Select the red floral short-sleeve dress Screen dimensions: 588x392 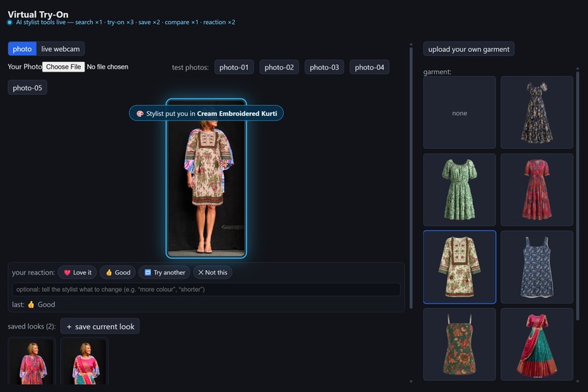(x=537, y=190)
